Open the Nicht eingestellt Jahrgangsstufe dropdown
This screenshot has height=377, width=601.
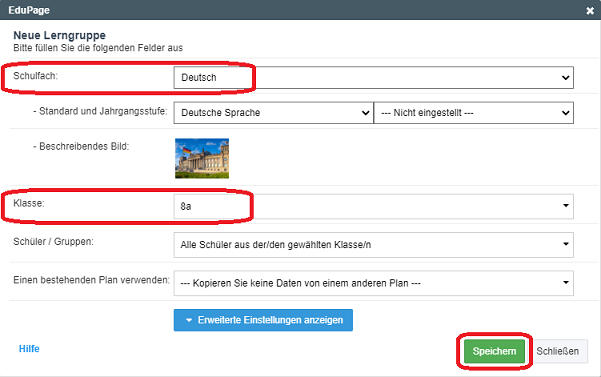[x=474, y=113]
